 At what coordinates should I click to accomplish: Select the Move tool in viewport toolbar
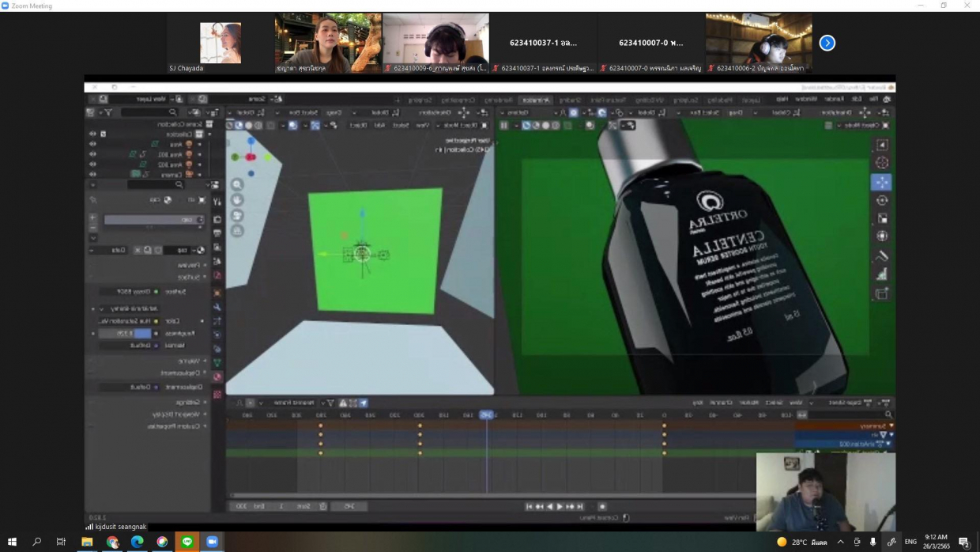[881, 182]
